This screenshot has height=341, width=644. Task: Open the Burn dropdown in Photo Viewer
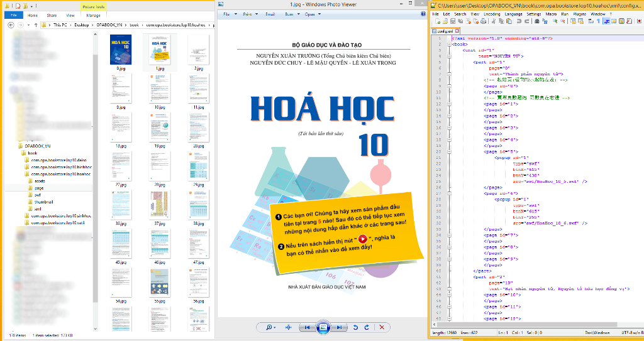(290, 13)
